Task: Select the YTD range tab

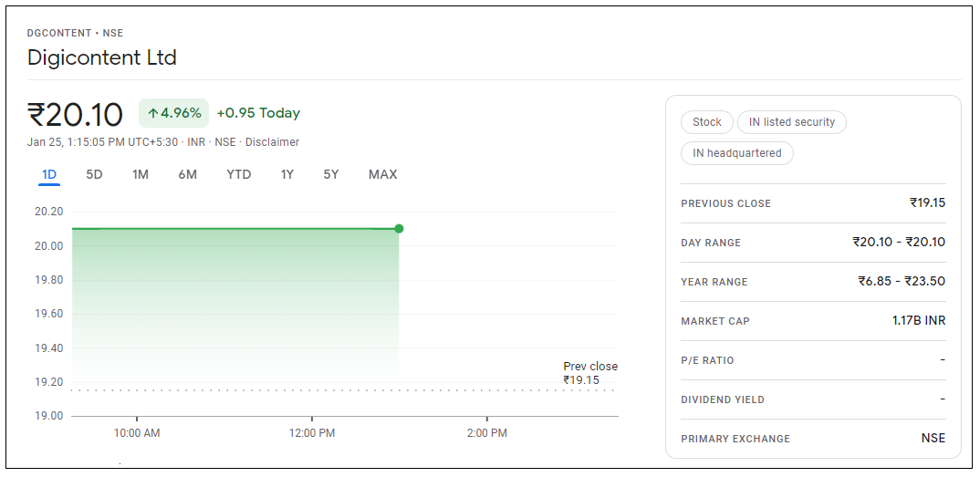Action: pos(238,174)
